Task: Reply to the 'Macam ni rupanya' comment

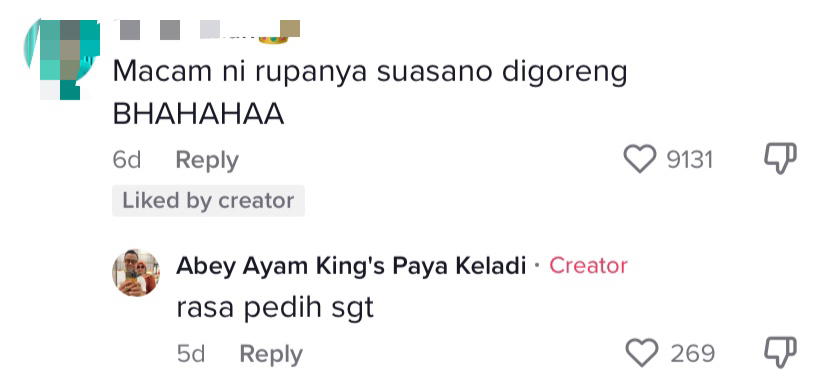Action: 207,160
